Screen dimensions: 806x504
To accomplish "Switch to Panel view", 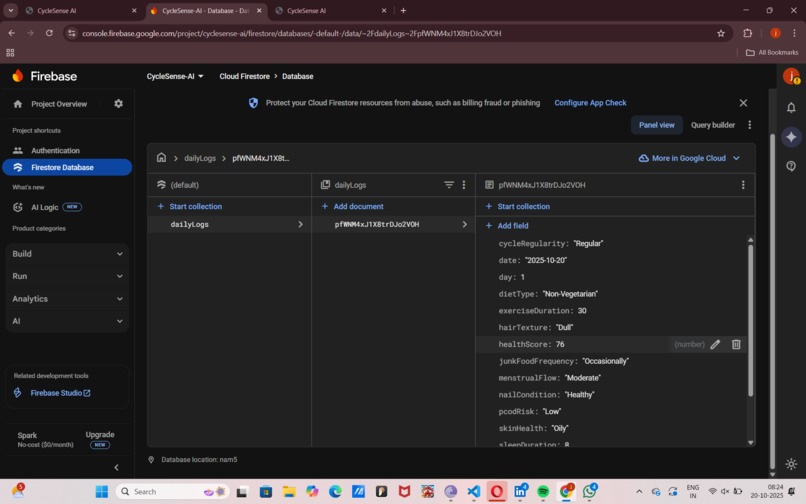I will tap(656, 125).
